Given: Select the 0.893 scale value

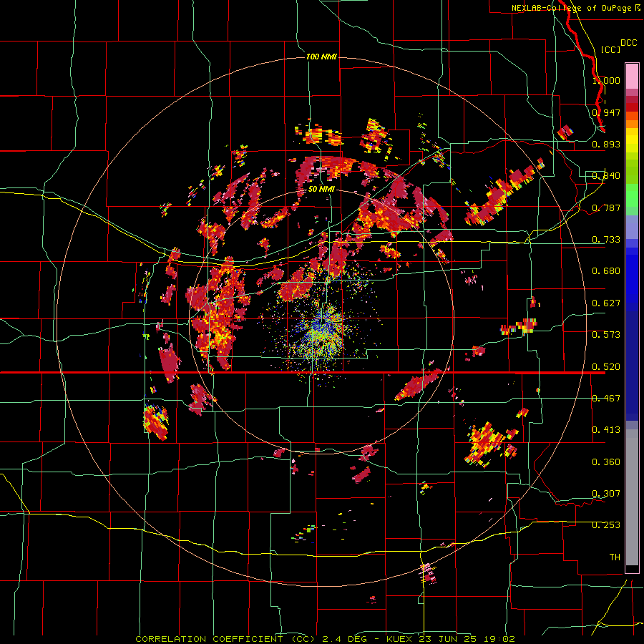Looking at the screenshot, I should point(606,144).
